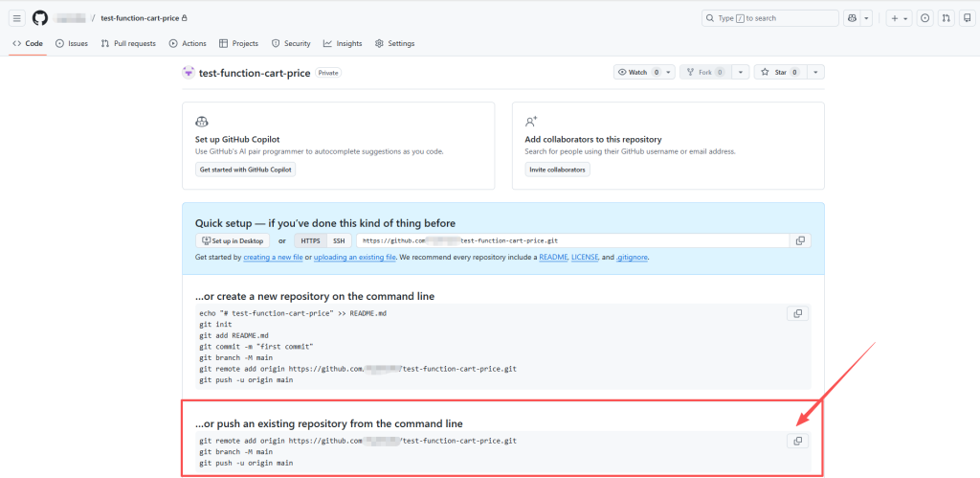This screenshot has width=980, height=478.
Task: Follow the 'creating a new file' link
Action: point(274,258)
